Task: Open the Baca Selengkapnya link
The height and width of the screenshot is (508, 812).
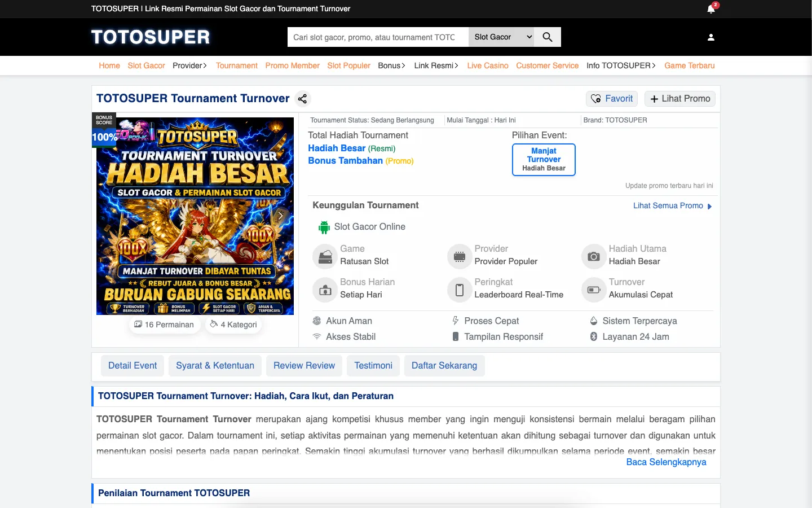Action: [x=666, y=462]
